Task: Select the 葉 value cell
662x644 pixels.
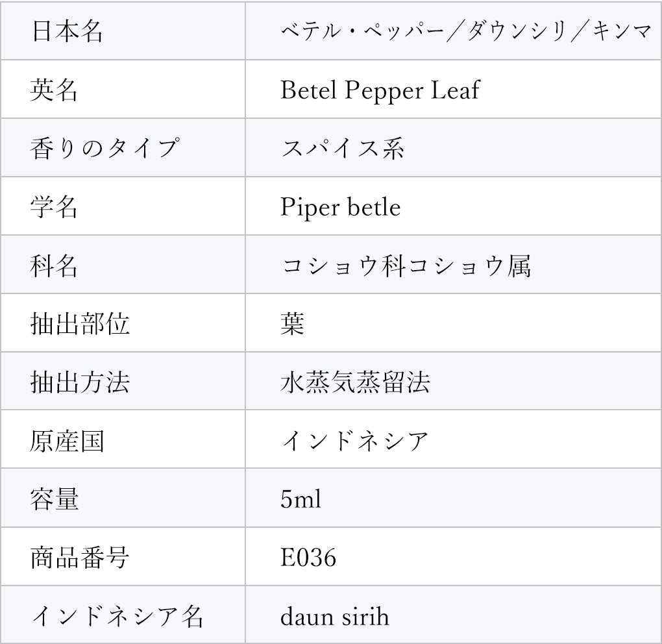Action: (293, 323)
